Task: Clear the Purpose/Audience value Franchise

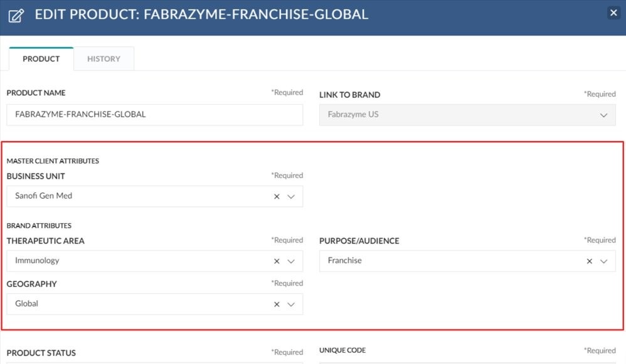Action: [589, 261]
